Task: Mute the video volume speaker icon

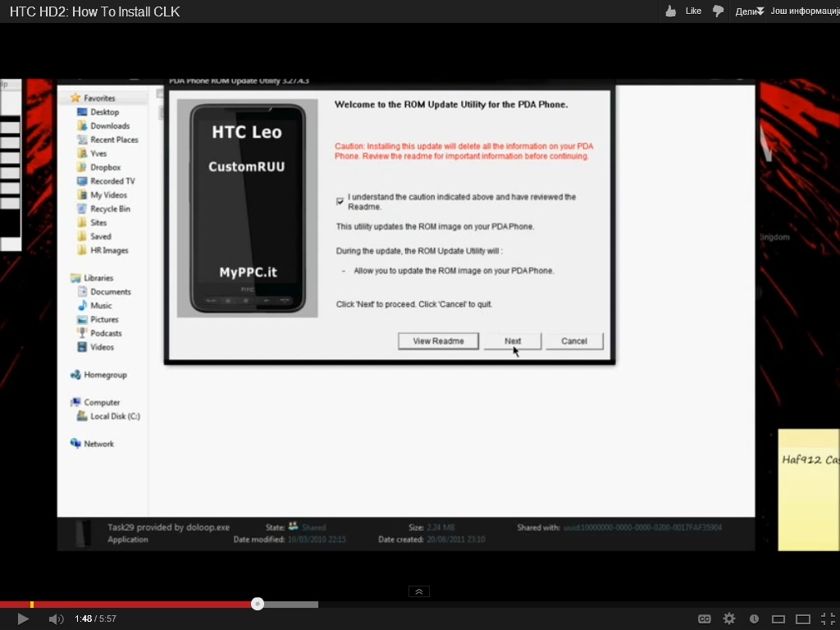Action: click(x=56, y=619)
